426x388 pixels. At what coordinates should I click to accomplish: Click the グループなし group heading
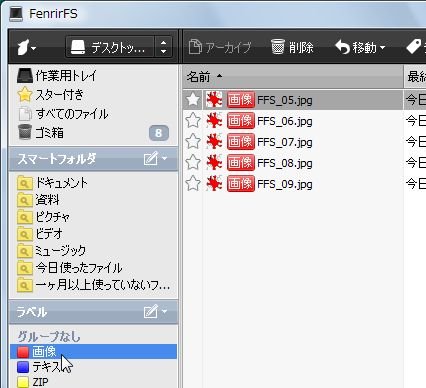(49, 336)
